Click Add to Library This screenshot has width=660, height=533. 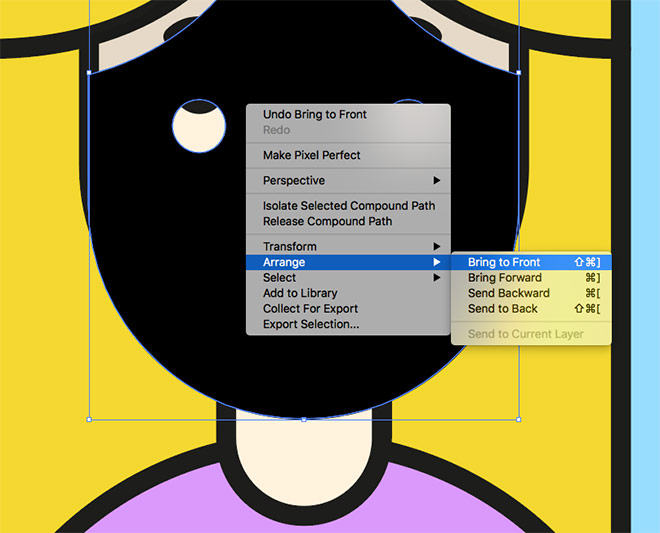pos(348,293)
